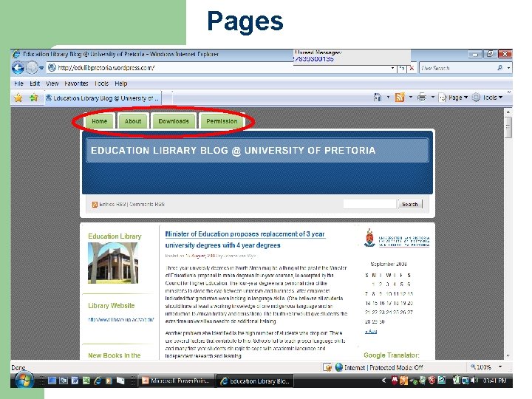Open the Tools menu in menu bar
This screenshot has width=532, height=399.
[x=101, y=83]
